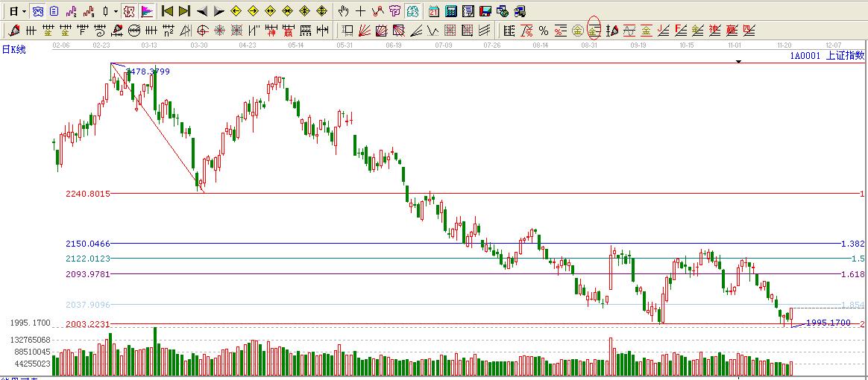This screenshot has height=380, width=868.
Task: Select the red pencil drawing tool
Action: click(13, 31)
